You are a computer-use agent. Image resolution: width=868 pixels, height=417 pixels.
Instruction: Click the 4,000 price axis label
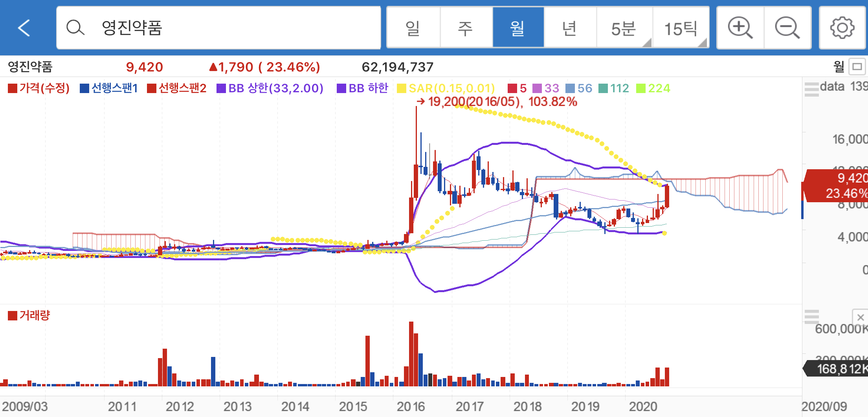tap(852, 237)
